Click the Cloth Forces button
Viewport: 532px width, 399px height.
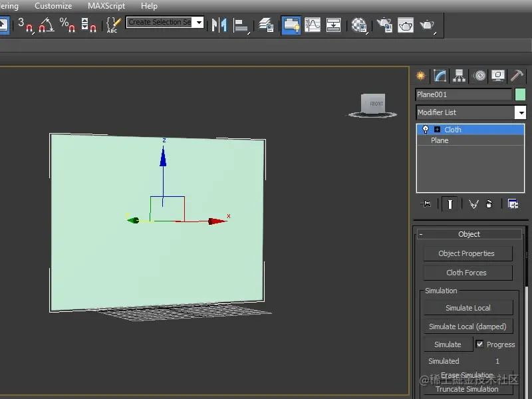click(x=467, y=273)
